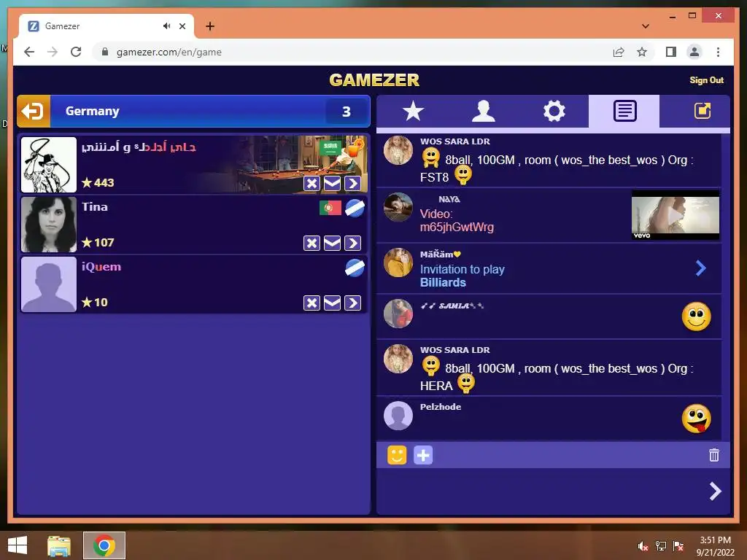Open Chrome profile avatar menu

pos(694,52)
